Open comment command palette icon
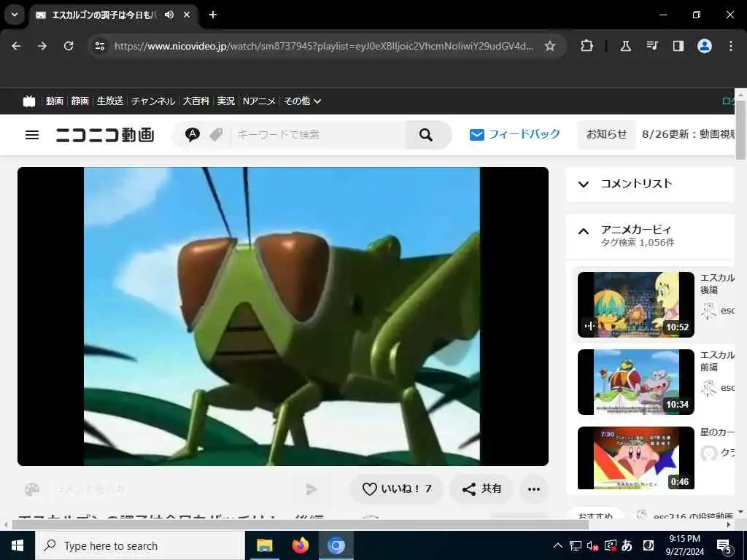This screenshot has height=560, width=747. [32, 489]
